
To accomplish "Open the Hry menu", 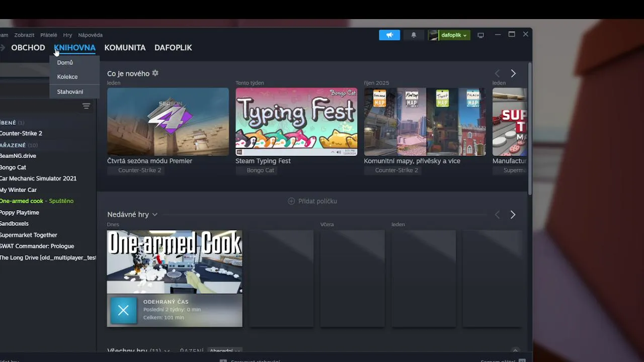I will click(x=67, y=35).
